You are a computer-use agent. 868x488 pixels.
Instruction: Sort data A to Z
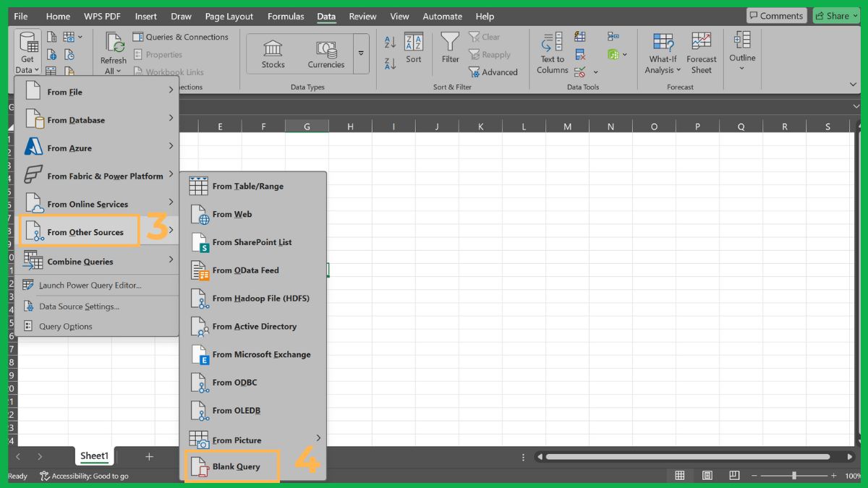390,42
